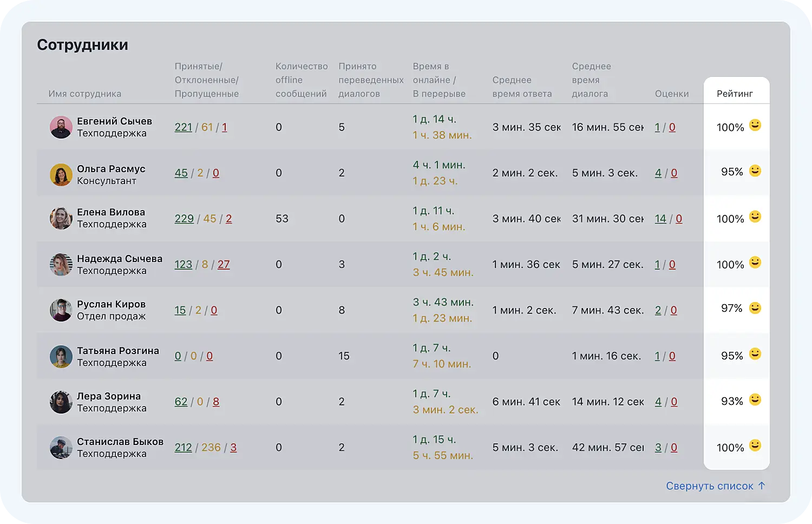Click the Среднее время ответа column header
Viewport: 812px width, 524px height.
(x=522, y=87)
